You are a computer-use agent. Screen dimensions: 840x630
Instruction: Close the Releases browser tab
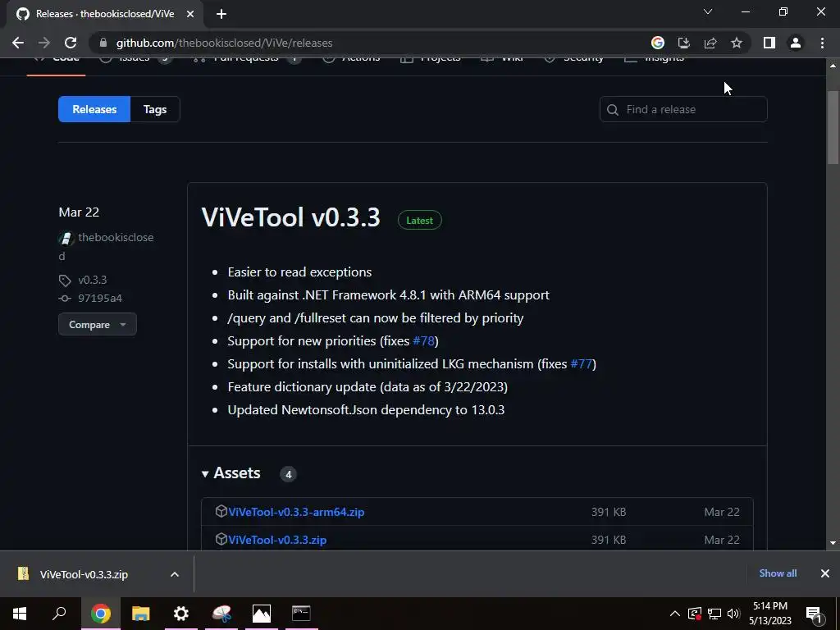point(190,14)
